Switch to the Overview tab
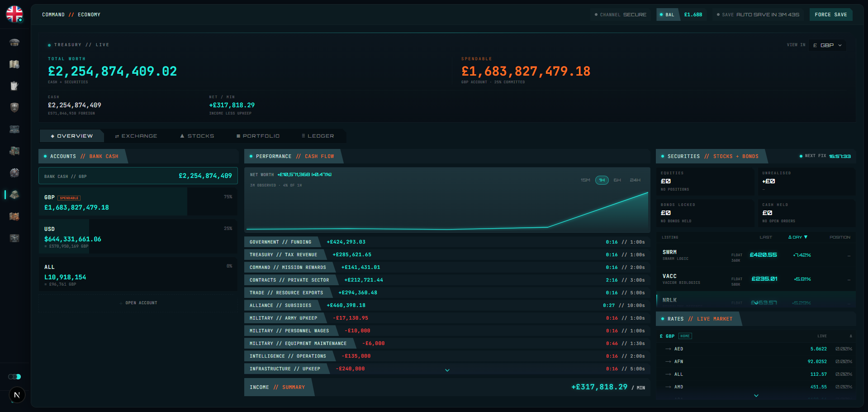 pyautogui.click(x=72, y=136)
